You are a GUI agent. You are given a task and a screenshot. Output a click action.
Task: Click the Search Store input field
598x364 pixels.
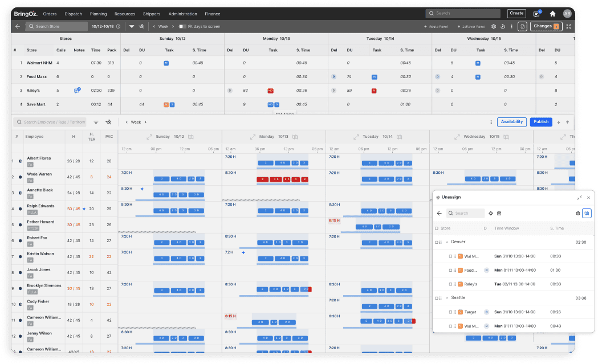[57, 26]
